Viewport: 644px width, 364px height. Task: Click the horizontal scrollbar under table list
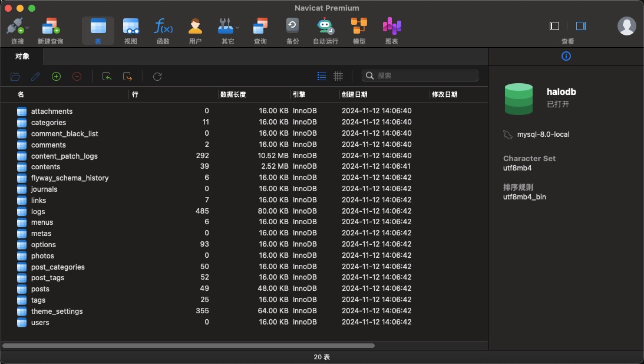189,346
